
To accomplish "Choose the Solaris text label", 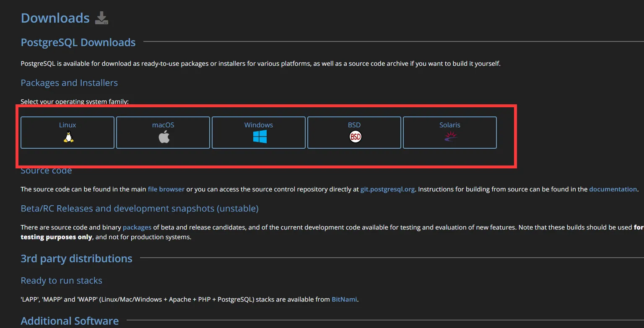I will point(450,125).
